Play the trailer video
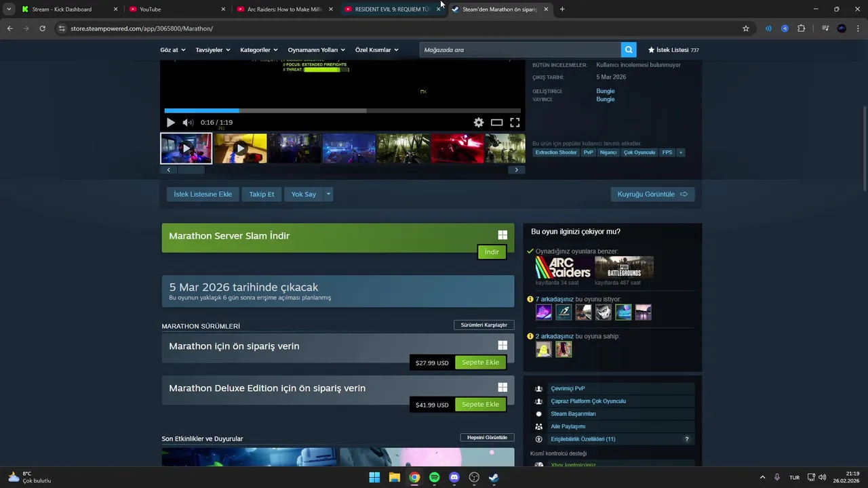This screenshot has height=488, width=868. [x=170, y=123]
